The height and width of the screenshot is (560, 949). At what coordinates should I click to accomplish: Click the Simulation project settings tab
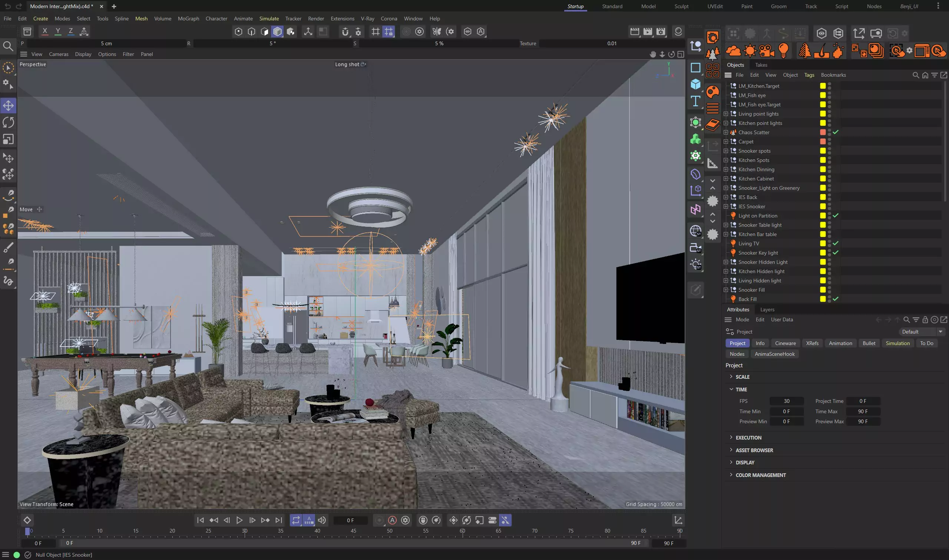tap(897, 343)
